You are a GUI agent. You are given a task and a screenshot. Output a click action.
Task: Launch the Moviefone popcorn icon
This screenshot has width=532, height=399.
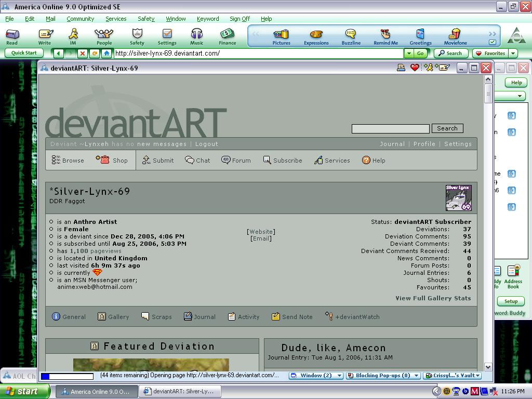pyautogui.click(x=455, y=37)
